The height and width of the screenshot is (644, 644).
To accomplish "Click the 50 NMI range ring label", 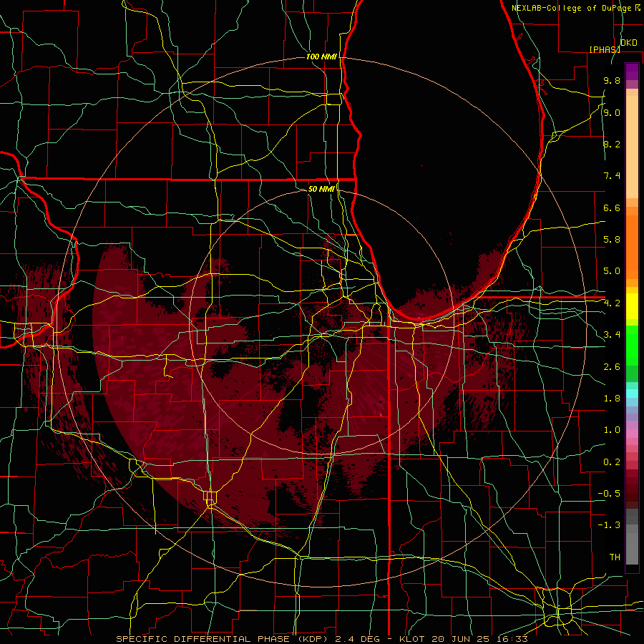I will [321, 189].
